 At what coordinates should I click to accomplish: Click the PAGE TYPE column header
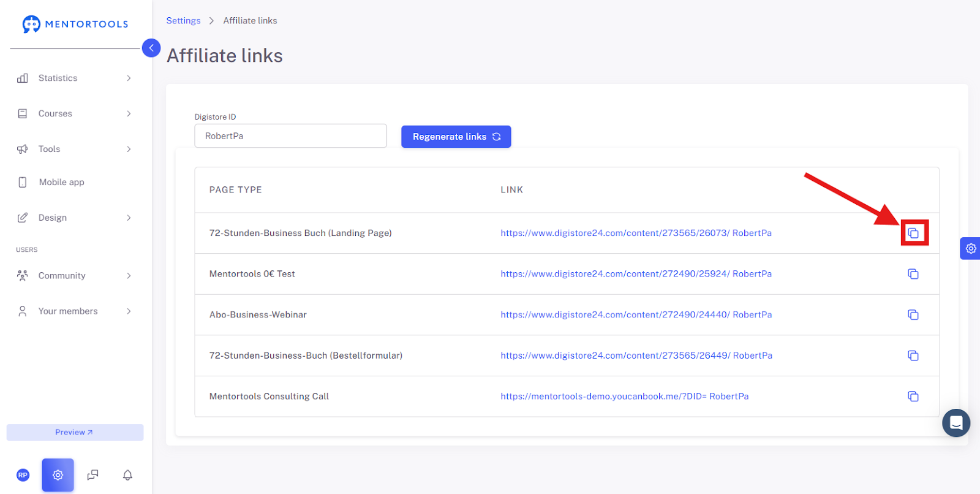click(x=235, y=190)
